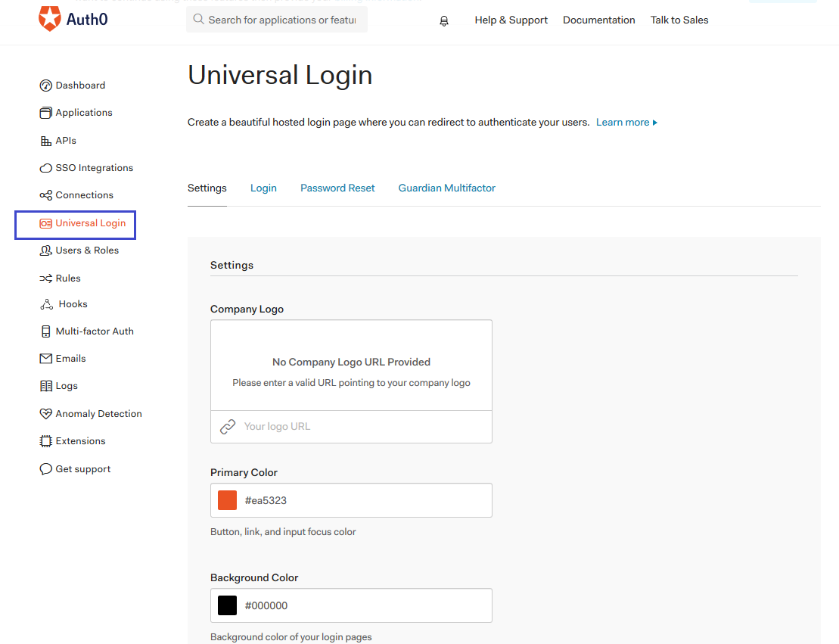
Task: Click 'Background color of your login pages' text
Action: [x=291, y=637]
